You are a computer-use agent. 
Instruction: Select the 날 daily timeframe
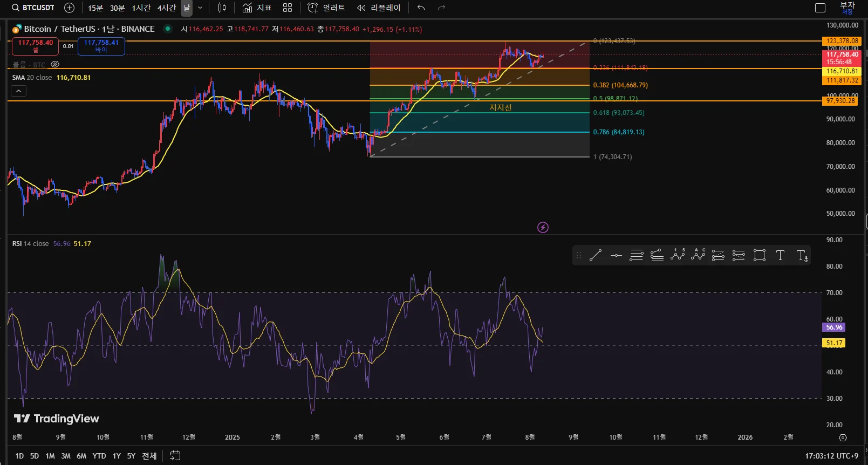(187, 8)
